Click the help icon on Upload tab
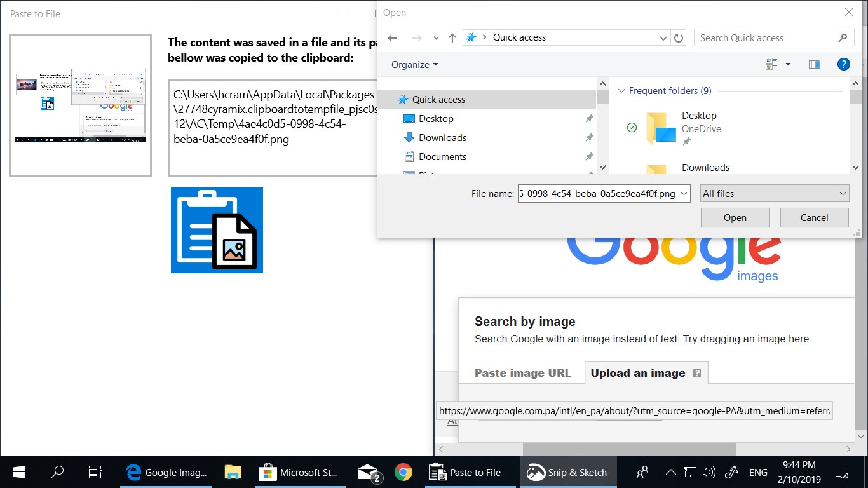The height and width of the screenshot is (488, 868). (697, 373)
